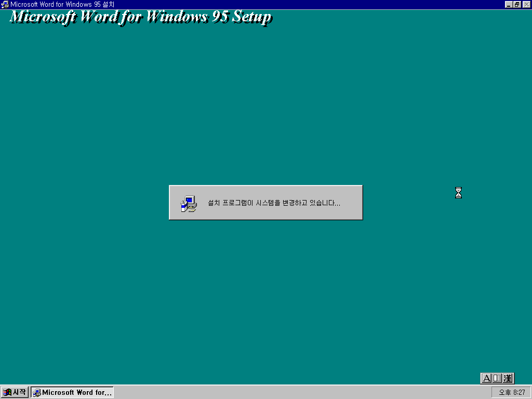Restore the Word setup window size
Image resolution: width=532 pixels, height=399 pixels.
point(517,4)
